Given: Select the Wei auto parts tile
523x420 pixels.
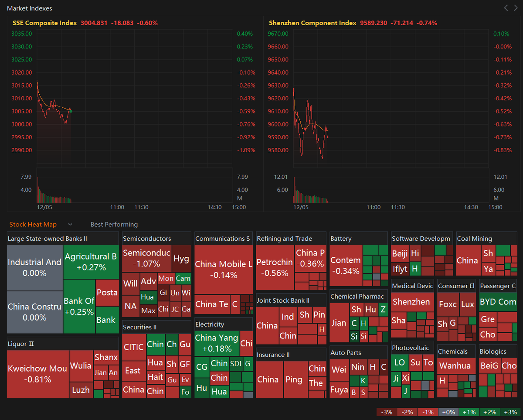Looking at the screenshot, I should [339, 369].
